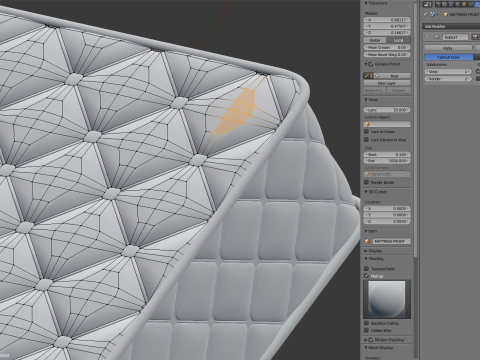Image resolution: width=480 pixels, height=360 pixels.
Task: Click the Clip End value field
Action: [x=387, y=161]
